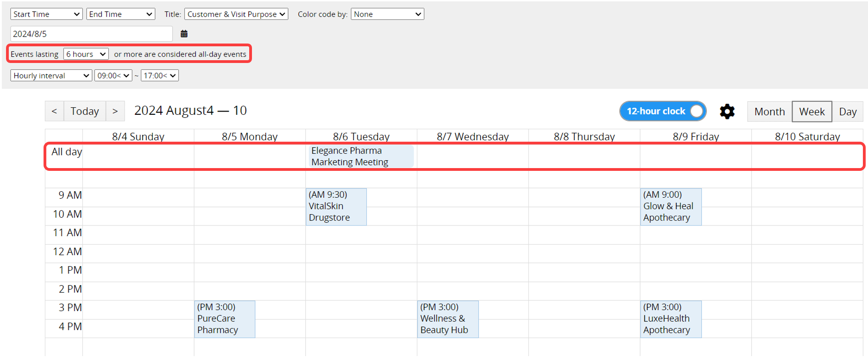868x357 pixels.
Task: Change the 6 hours all-day threshold
Action: click(x=86, y=54)
